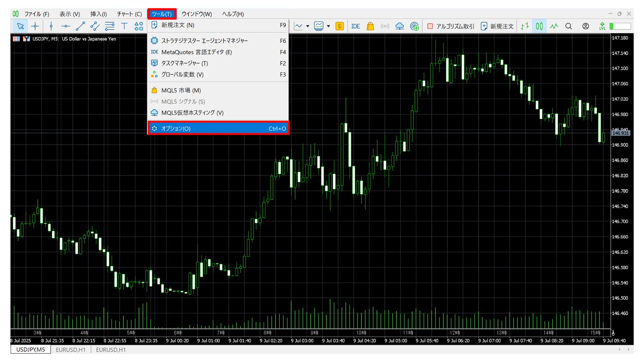Open the MQL5 market shopping bag icon

point(370,26)
